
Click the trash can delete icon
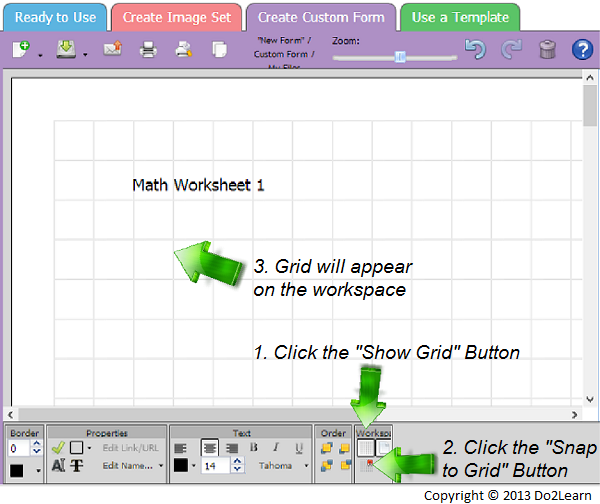[x=546, y=50]
